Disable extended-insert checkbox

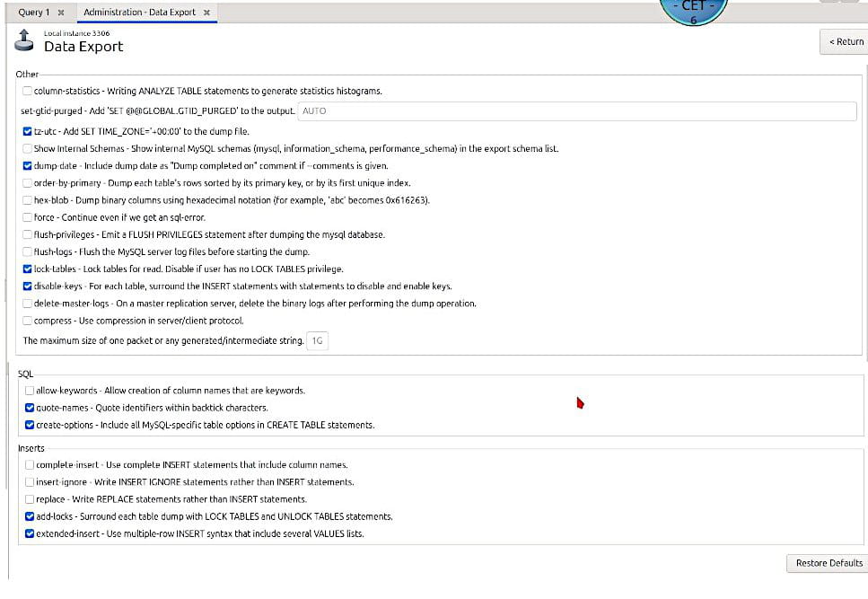click(x=30, y=533)
